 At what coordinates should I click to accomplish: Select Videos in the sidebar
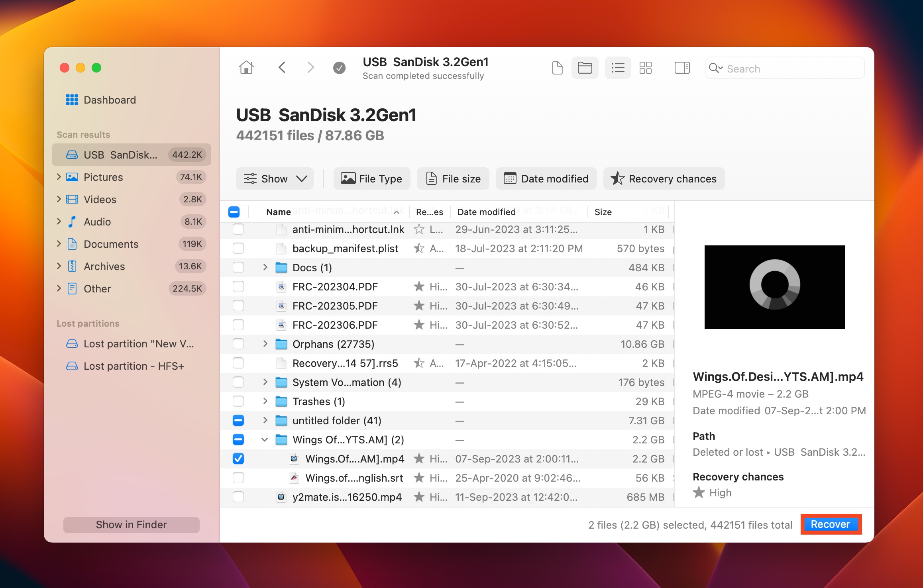pos(100,199)
